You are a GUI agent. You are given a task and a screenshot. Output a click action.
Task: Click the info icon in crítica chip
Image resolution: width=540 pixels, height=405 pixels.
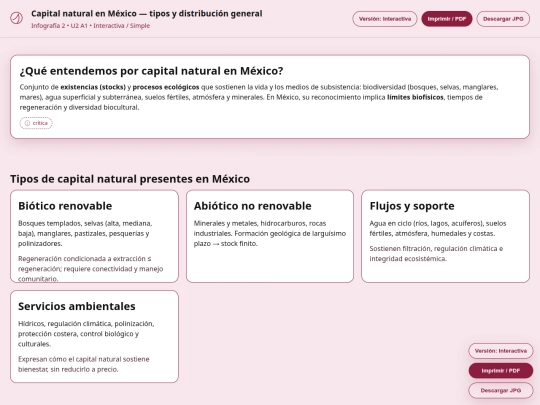27,123
